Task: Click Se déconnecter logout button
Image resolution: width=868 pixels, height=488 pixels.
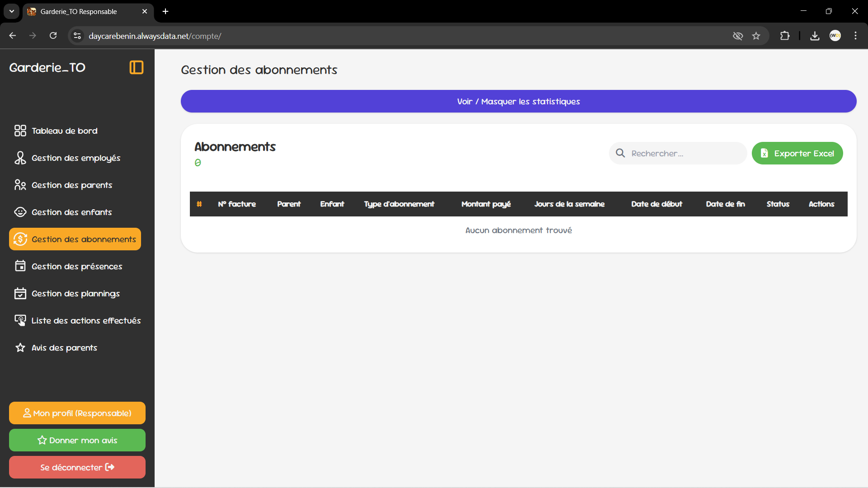Action: coord(77,467)
